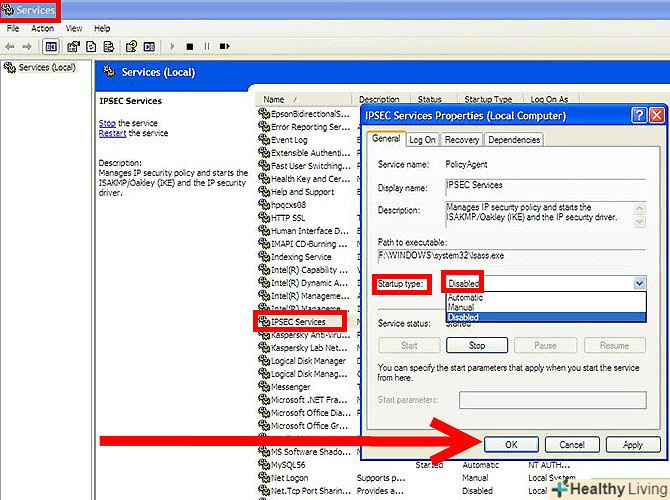Choose Disabled in the startup type list

click(546, 317)
